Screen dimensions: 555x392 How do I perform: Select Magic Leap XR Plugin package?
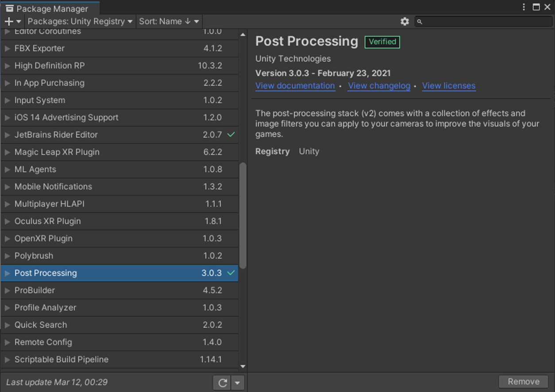[119, 152]
